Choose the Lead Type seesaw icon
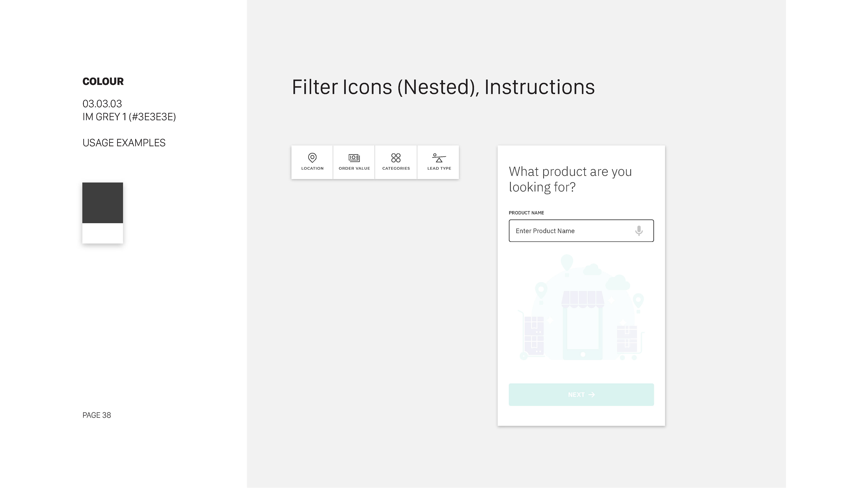868x488 pixels. tap(439, 158)
